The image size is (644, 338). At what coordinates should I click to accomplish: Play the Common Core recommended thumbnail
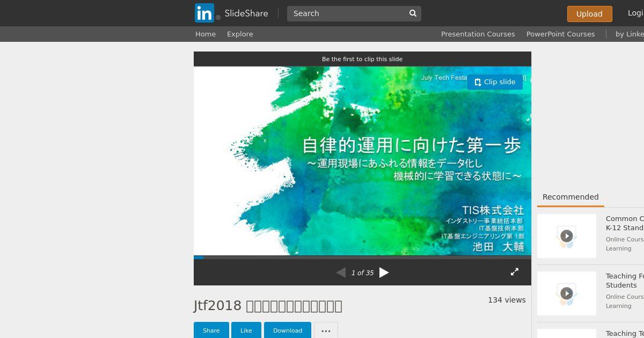[567, 236]
